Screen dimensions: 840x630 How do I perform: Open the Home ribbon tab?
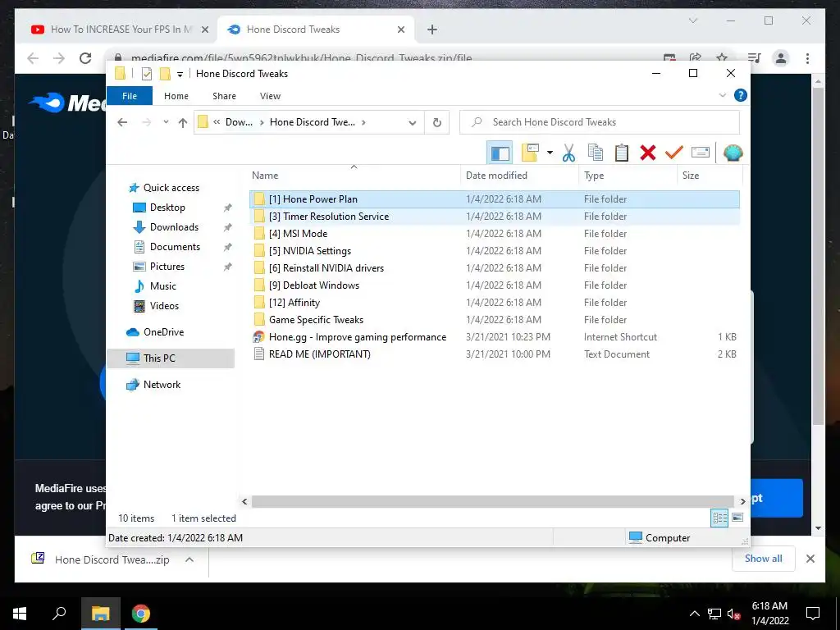coord(176,96)
